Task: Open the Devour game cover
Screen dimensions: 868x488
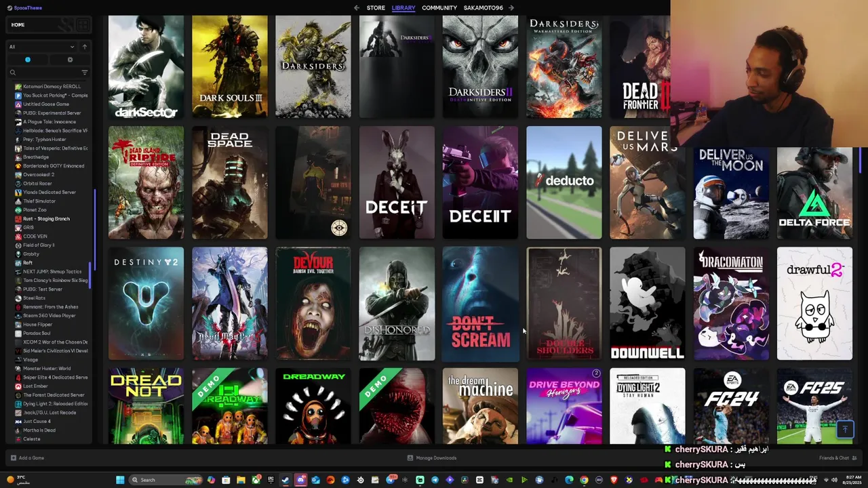Action: (x=313, y=304)
